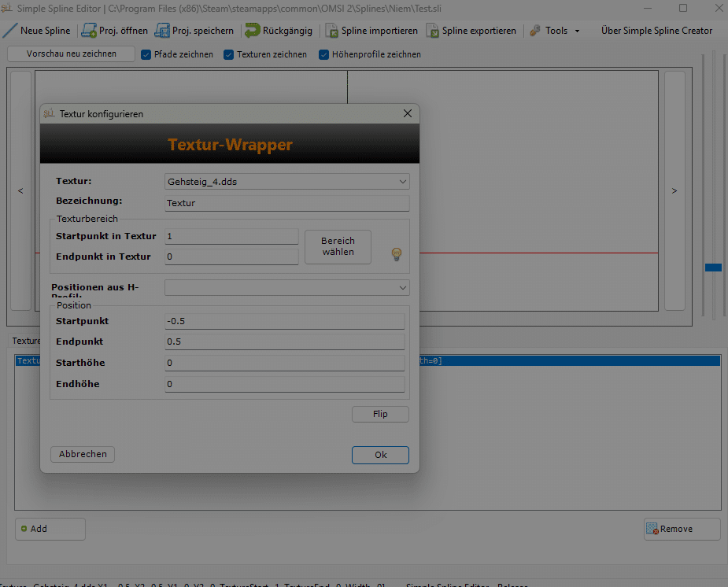This screenshot has height=587, width=728.
Task: Click the Spline importieren icon
Action: click(333, 31)
